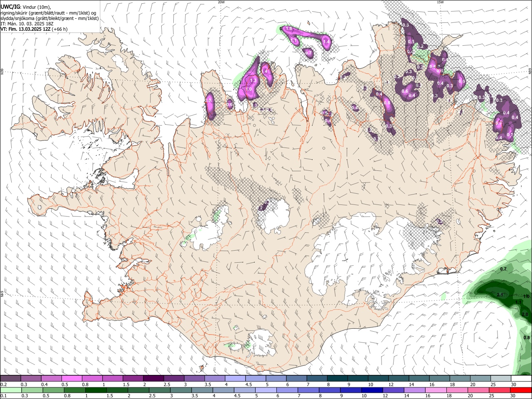Image resolution: width=532 pixels, height=399 pixels.
Task: Click the dark navy 10 swatch, bottom legend row
Action: pos(372,390)
